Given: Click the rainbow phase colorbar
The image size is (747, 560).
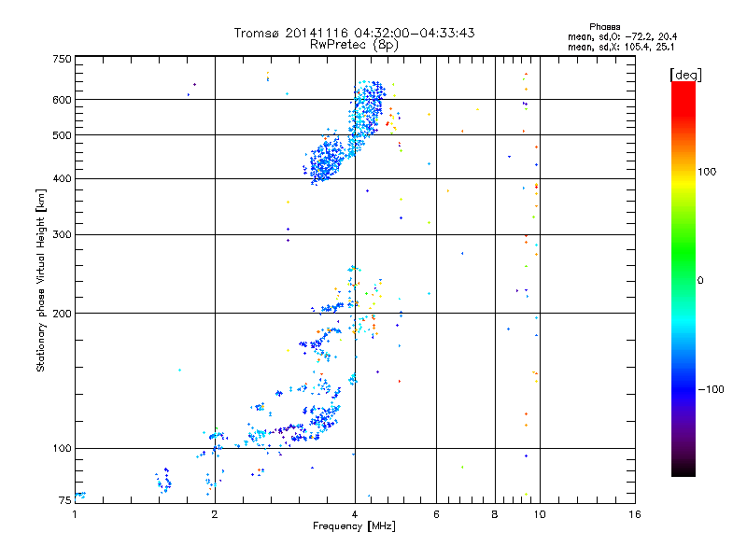Looking at the screenshot, I should point(684,278).
